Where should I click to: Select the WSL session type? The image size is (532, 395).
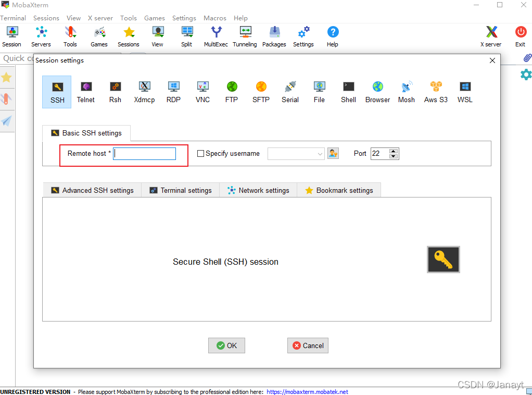[x=465, y=92]
